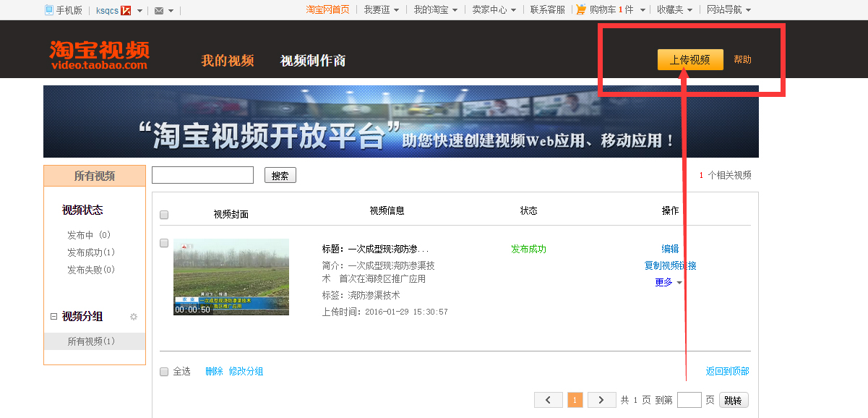The width and height of the screenshot is (868, 418).
Task: Click the video search input field
Action: point(202,175)
